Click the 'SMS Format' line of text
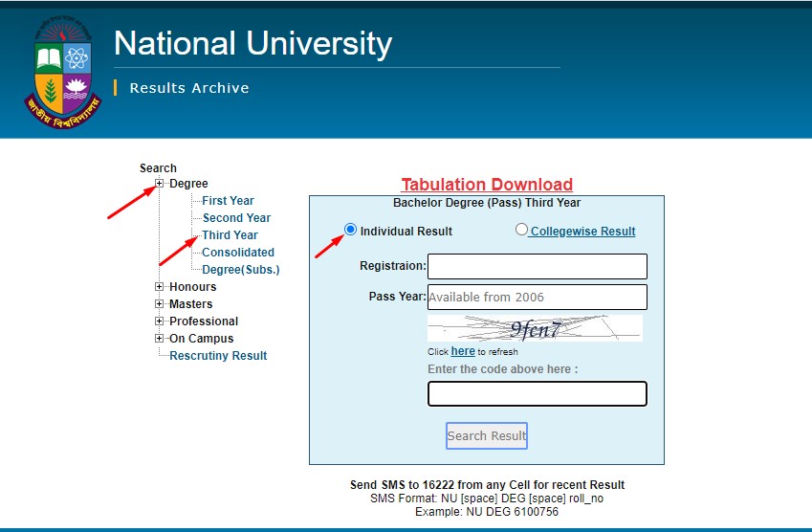Screen dimensions: 812x532 (x=487, y=499)
